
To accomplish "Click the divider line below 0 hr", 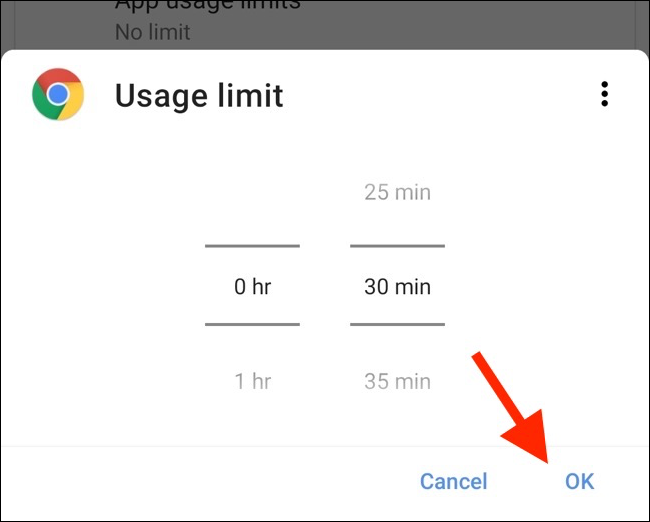I will (x=252, y=324).
